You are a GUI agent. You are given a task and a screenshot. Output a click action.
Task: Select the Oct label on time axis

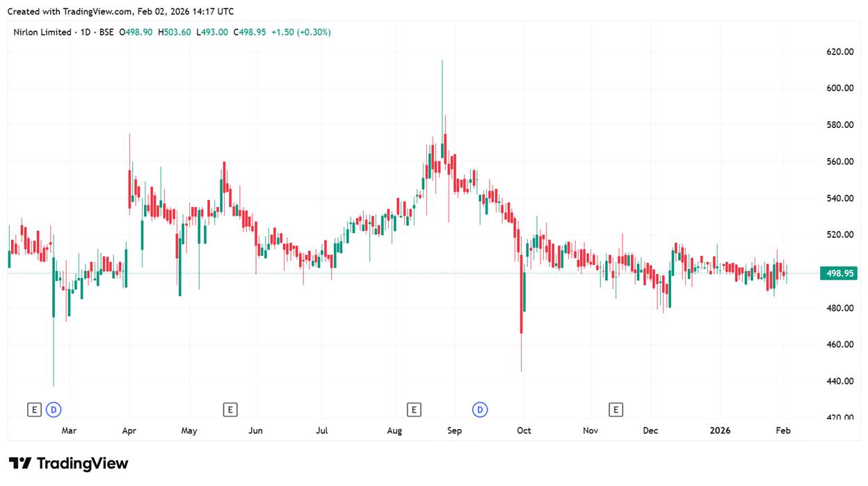[x=524, y=430]
